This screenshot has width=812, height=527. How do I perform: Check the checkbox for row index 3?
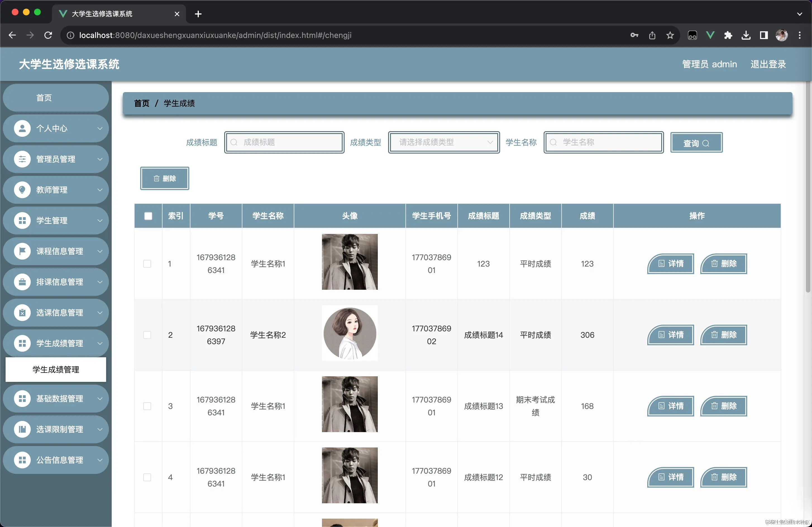tap(147, 406)
